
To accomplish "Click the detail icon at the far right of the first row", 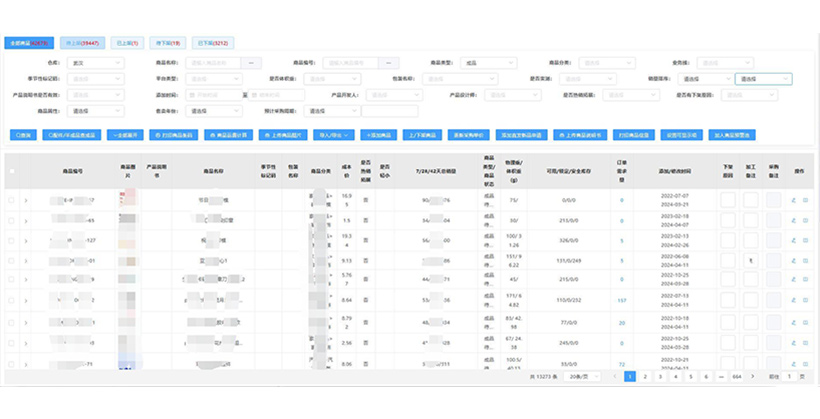I will (x=806, y=200).
